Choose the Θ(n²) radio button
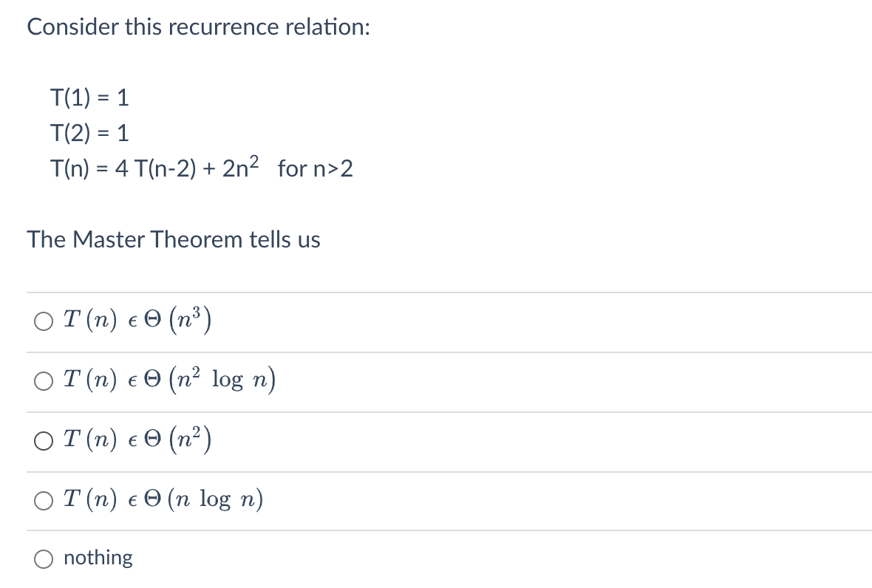Viewport: 872px width, 588px height. [x=44, y=441]
